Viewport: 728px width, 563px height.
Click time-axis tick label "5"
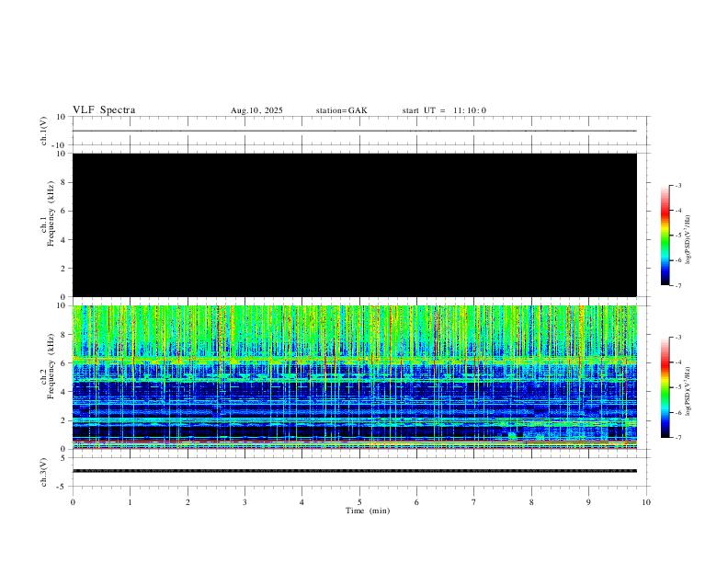(359, 502)
